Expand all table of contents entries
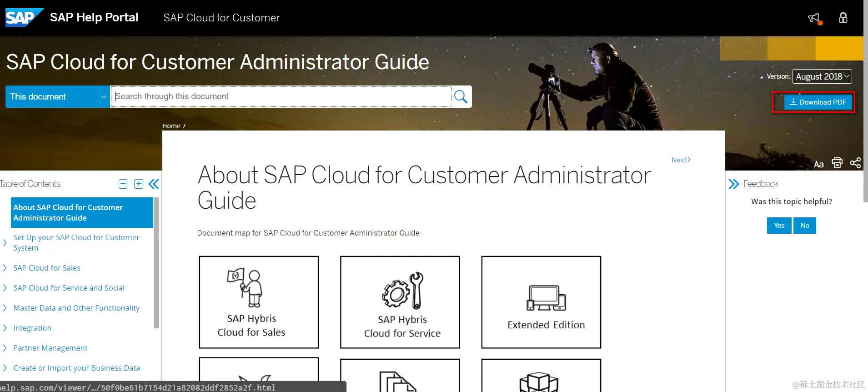Screen dimensions: 868x392 [139, 184]
